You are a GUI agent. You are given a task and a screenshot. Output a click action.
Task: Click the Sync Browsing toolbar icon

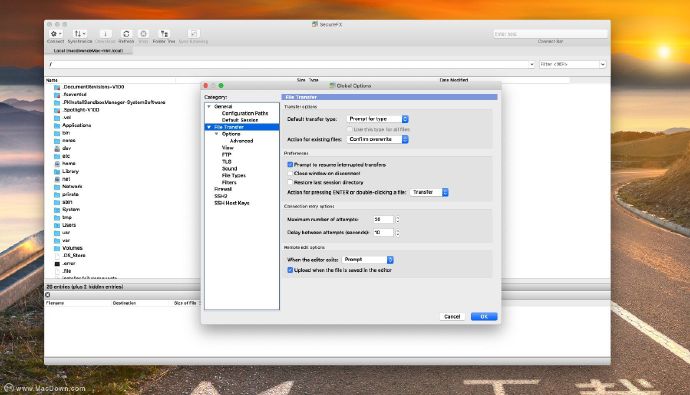tap(194, 34)
